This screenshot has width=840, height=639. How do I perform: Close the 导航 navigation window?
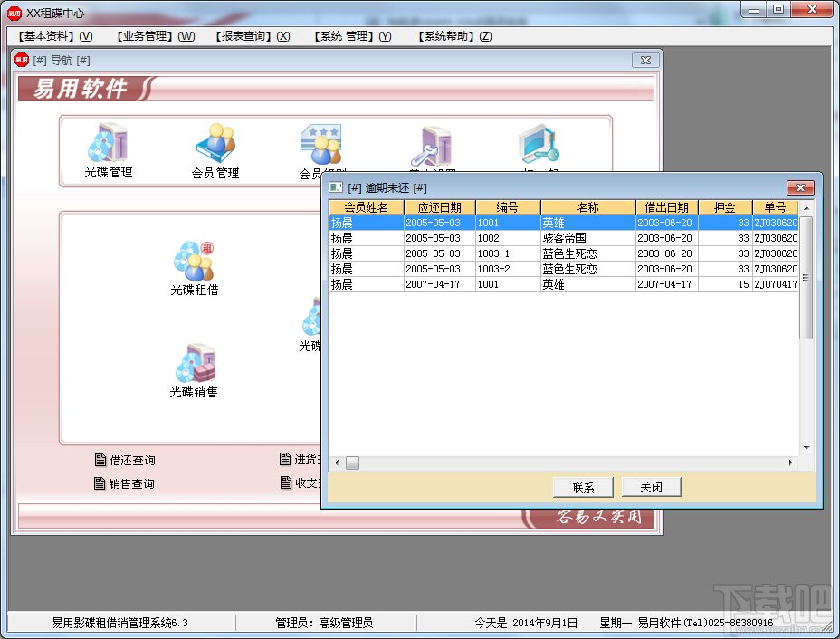pos(645,60)
